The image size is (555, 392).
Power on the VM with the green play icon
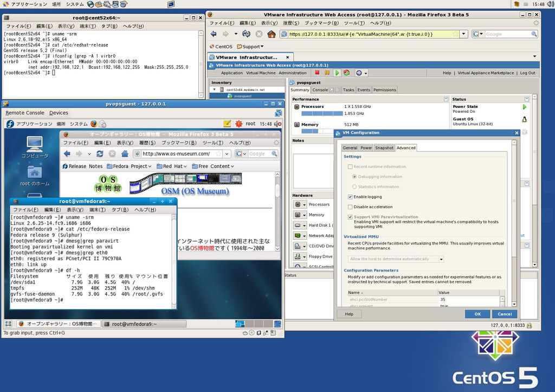[337, 73]
